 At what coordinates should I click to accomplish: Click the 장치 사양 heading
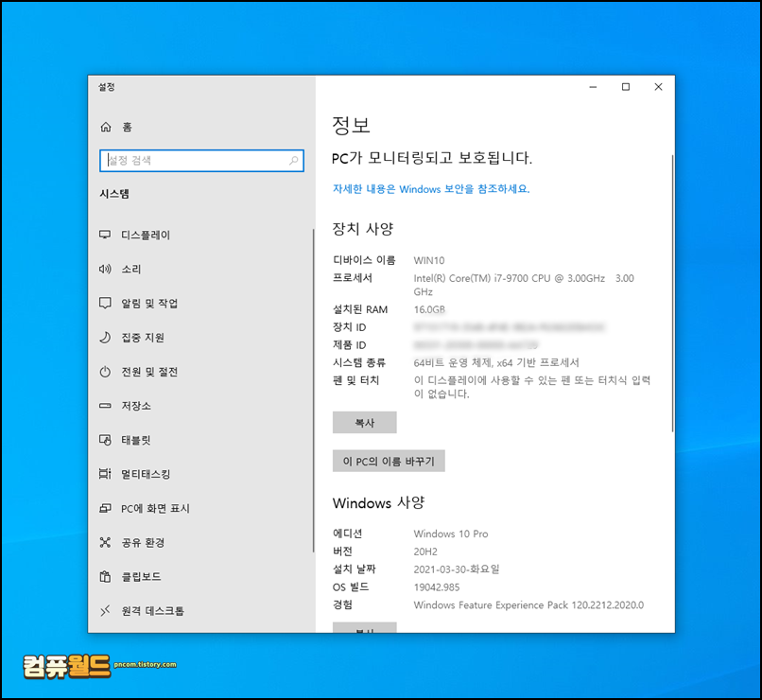363,229
